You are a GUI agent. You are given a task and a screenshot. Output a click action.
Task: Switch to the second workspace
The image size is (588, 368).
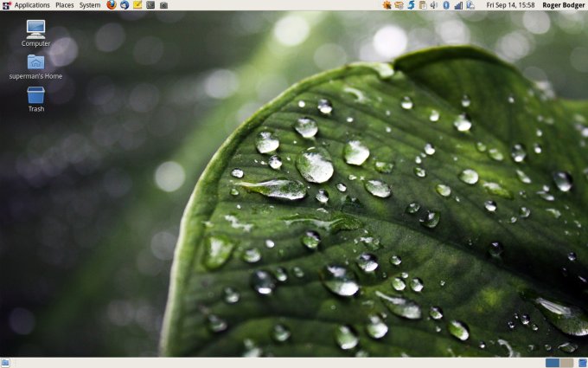[x=566, y=363]
